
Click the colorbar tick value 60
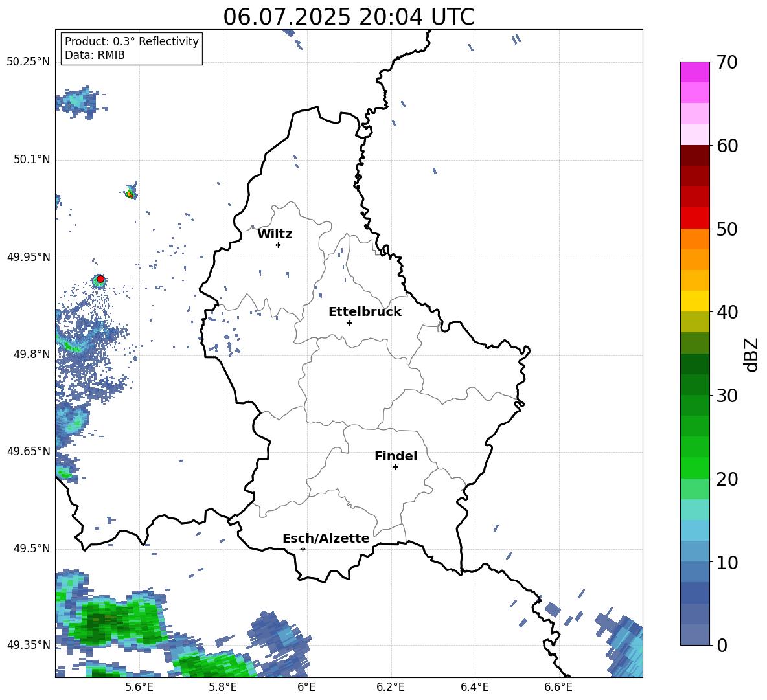[726, 146]
